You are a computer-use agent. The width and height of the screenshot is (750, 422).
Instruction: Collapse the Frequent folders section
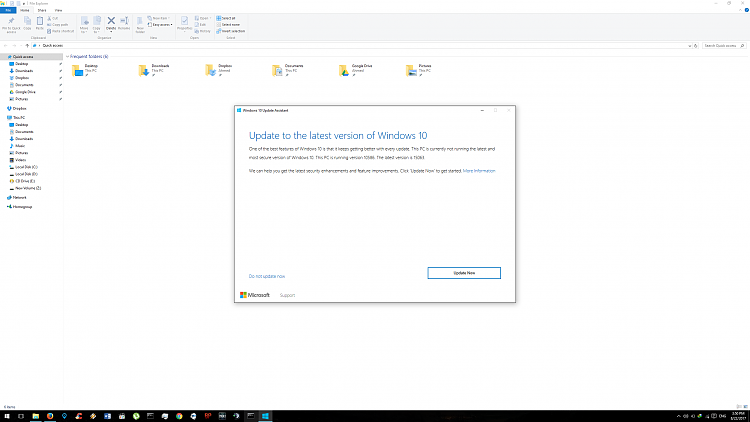pos(67,56)
